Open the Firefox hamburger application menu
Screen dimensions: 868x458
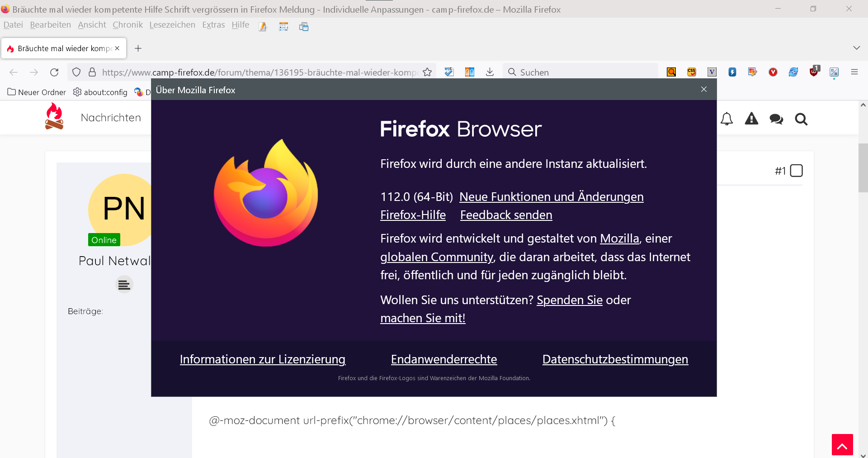(854, 72)
